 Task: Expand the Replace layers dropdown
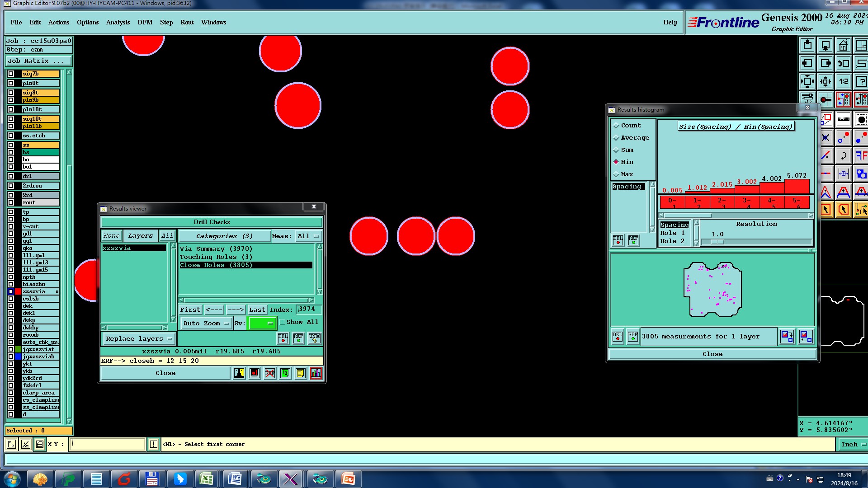tap(138, 339)
